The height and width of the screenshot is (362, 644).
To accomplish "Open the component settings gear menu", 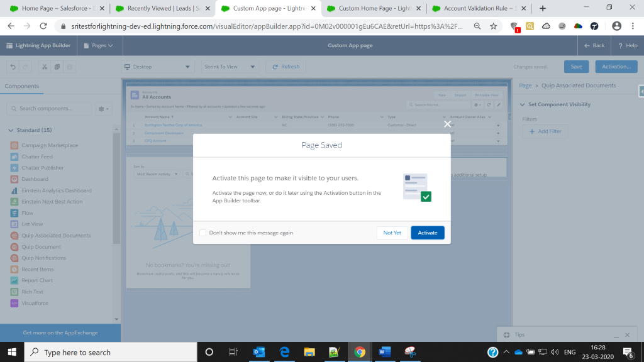I will pos(103,109).
